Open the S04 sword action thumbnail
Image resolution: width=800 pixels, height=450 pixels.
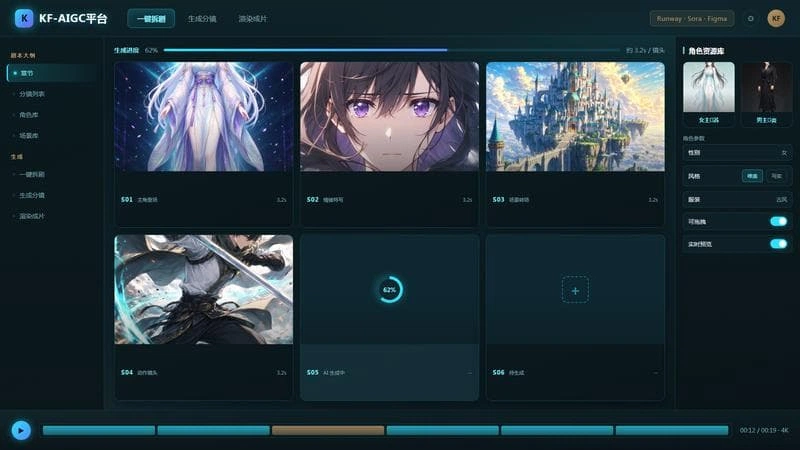coord(204,289)
